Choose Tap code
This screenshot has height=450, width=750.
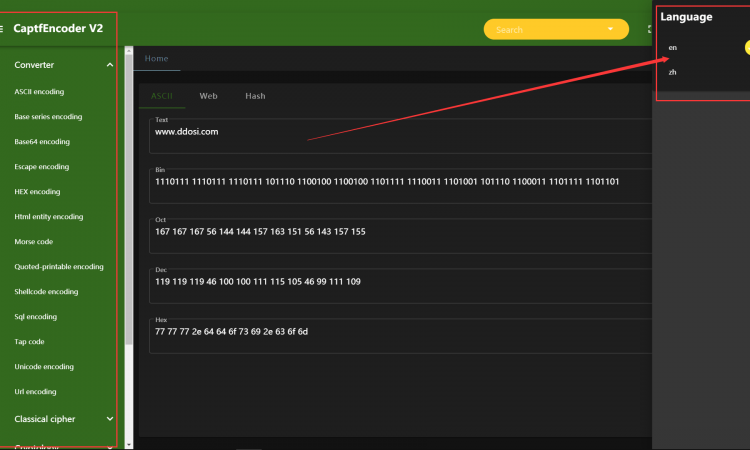tap(29, 341)
